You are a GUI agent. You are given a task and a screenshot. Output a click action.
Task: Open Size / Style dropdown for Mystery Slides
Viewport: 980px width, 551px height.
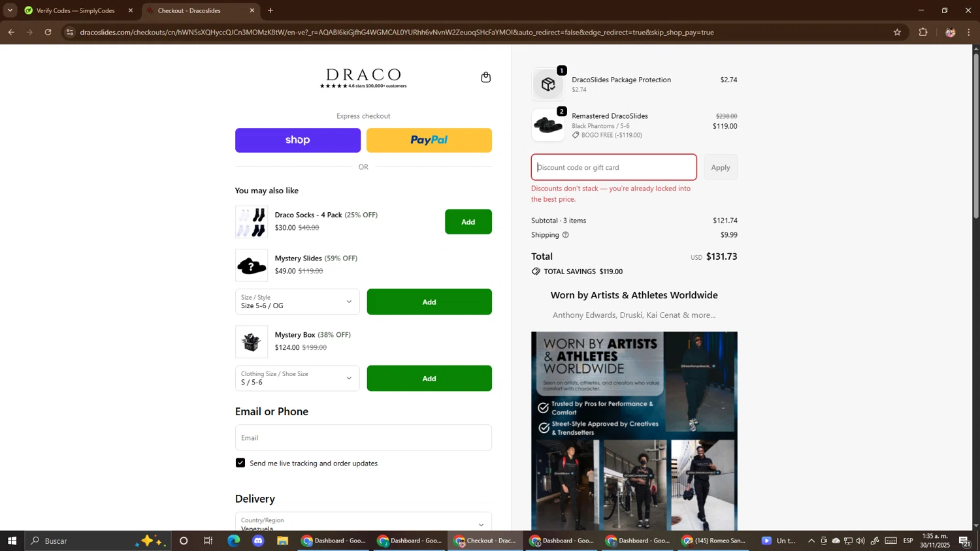[x=297, y=302]
